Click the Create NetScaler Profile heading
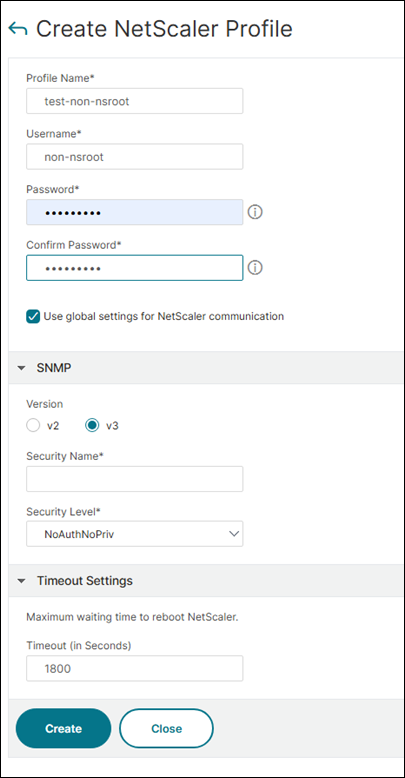 164,29
